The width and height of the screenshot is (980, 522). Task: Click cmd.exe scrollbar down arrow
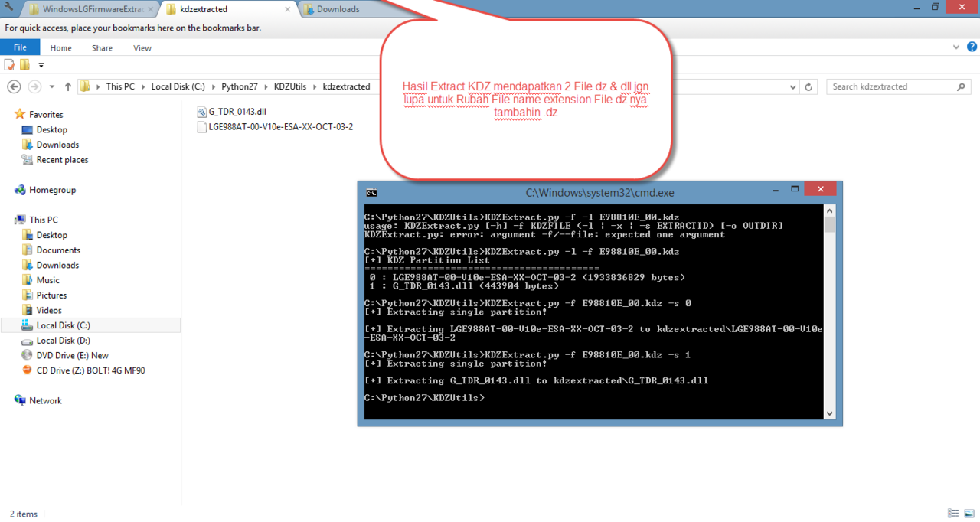pyautogui.click(x=829, y=413)
